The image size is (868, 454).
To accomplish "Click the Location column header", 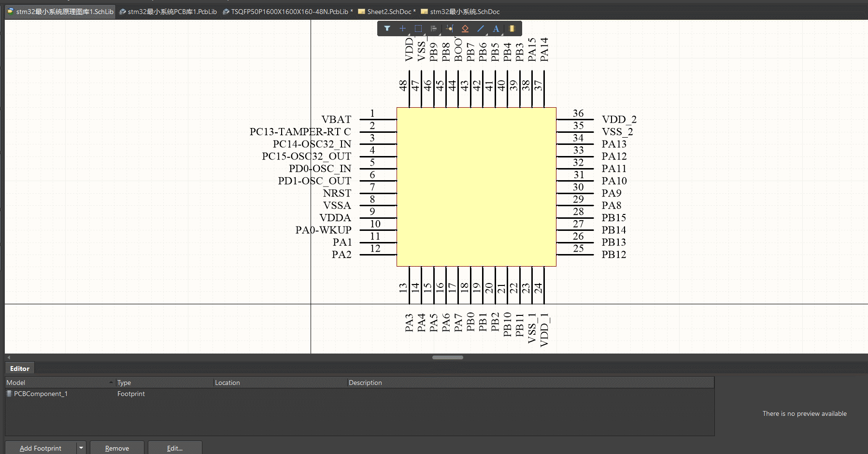I will point(280,383).
